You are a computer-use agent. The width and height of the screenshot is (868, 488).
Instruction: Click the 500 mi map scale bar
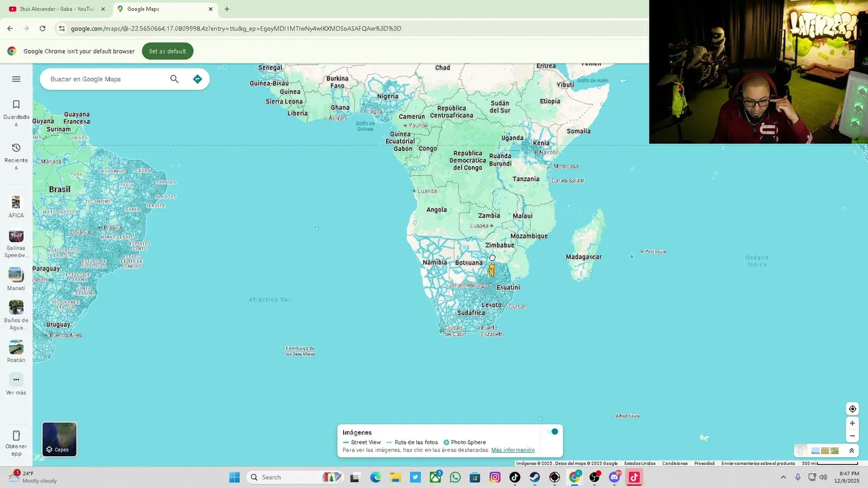point(830,464)
